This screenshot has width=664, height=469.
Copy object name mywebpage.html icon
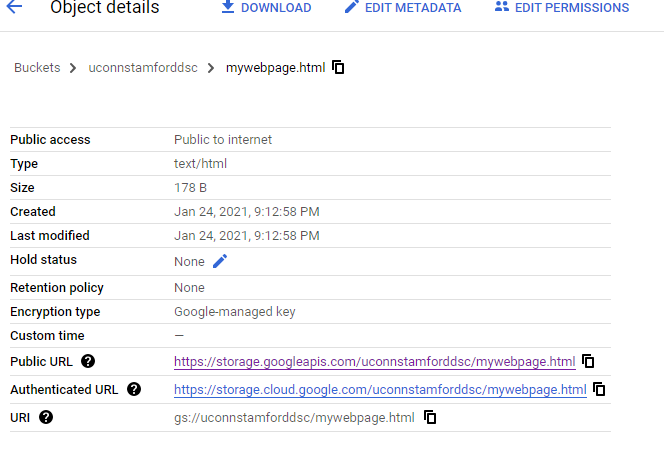[x=338, y=67]
